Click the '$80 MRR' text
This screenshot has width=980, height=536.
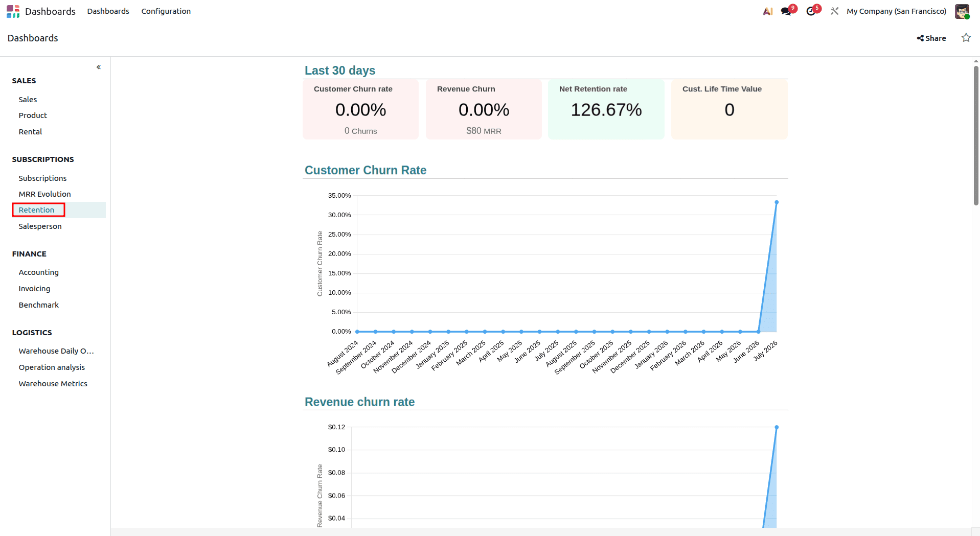484,131
